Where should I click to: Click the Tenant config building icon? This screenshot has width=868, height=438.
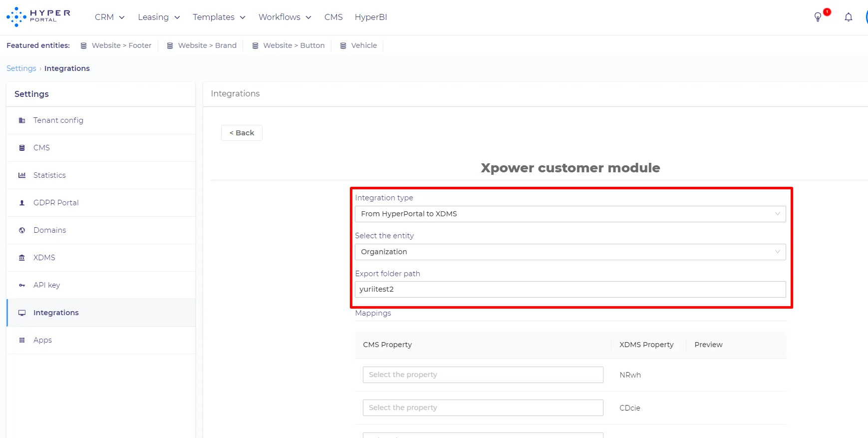point(22,120)
